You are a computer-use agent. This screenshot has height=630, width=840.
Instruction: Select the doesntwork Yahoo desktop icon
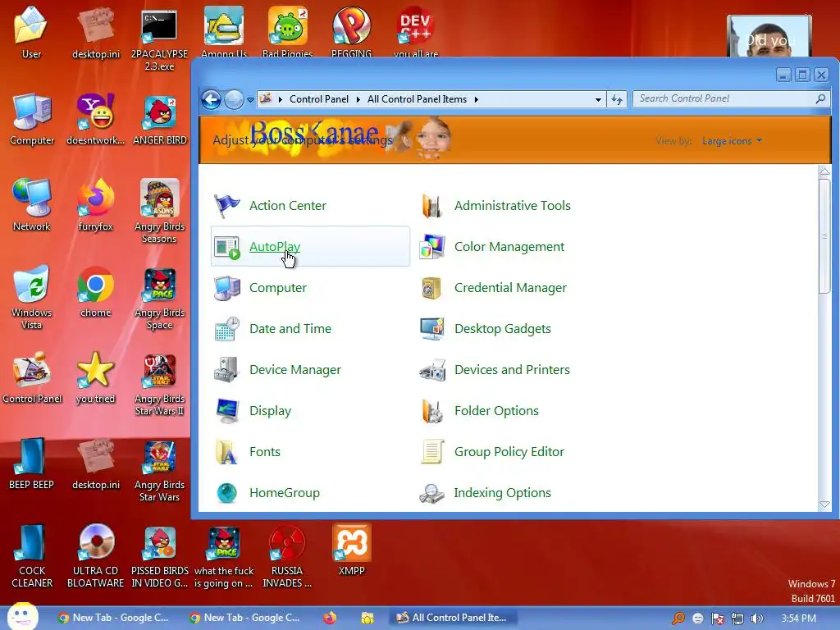(96, 119)
